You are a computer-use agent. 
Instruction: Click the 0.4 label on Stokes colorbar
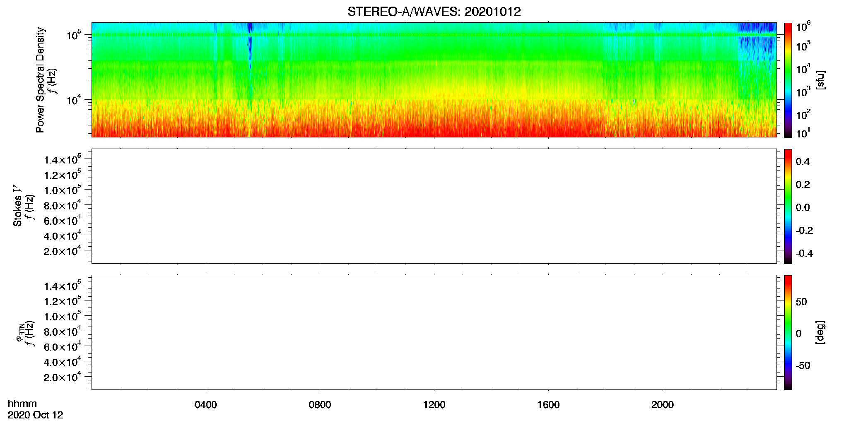tap(803, 162)
